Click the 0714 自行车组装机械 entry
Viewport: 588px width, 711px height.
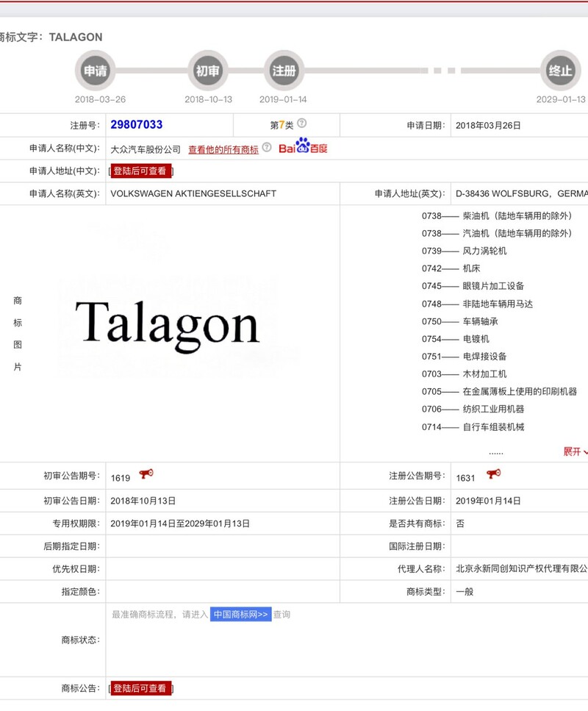(x=473, y=426)
